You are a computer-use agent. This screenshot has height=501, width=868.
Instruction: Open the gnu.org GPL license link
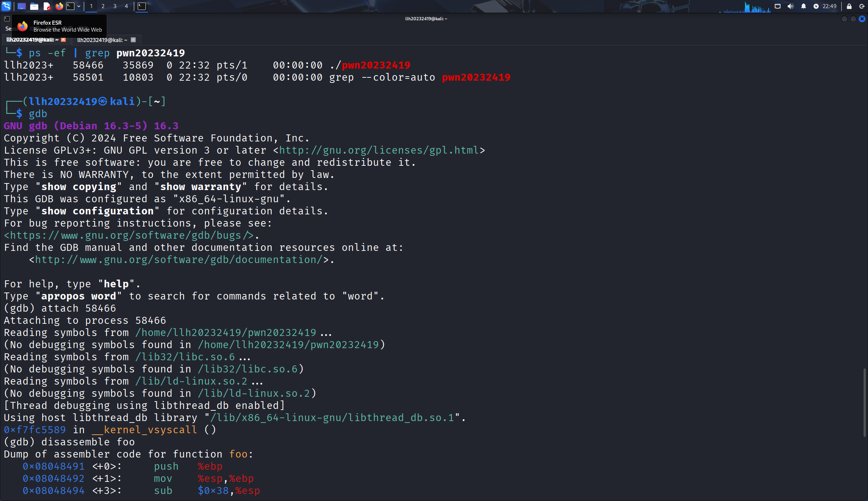pyautogui.click(x=379, y=150)
